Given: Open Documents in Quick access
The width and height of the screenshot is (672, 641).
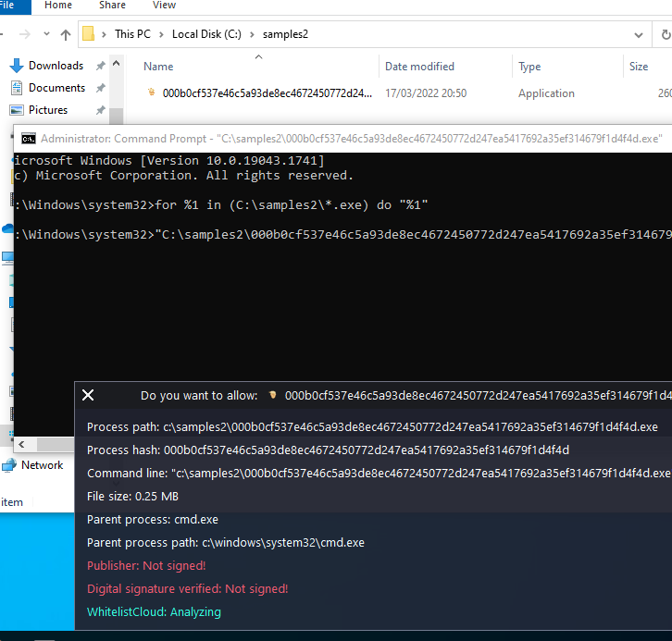Looking at the screenshot, I should click(x=57, y=88).
